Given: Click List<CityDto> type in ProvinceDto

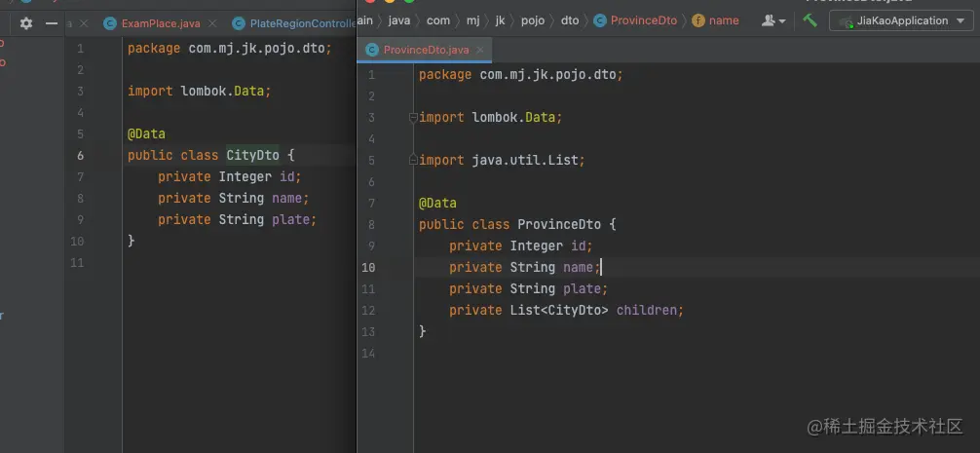Looking at the screenshot, I should tap(559, 310).
